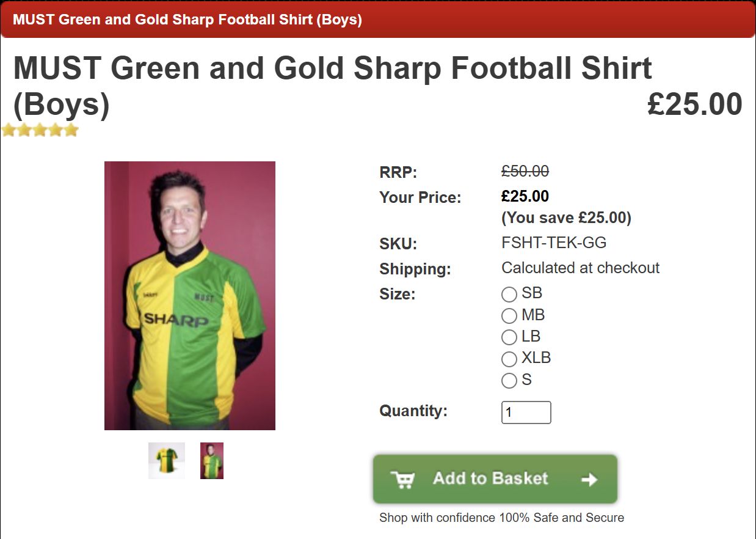Choose the S size option
The height and width of the screenshot is (539, 756).
(509, 381)
